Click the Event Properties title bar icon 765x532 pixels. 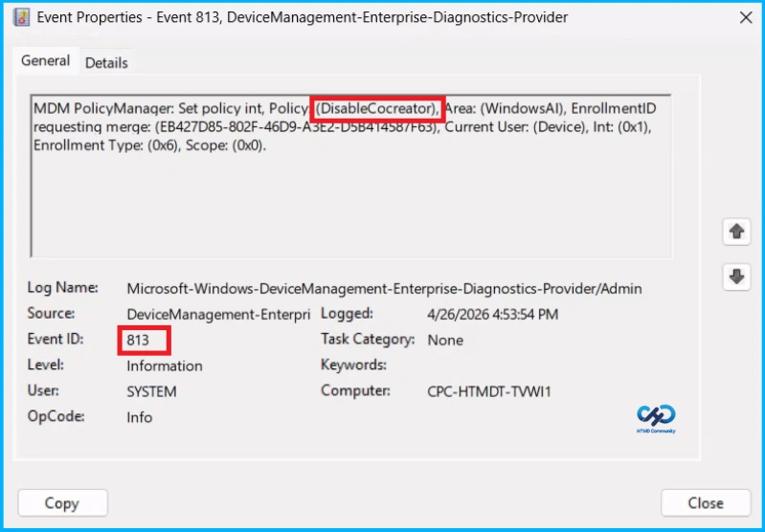(x=21, y=17)
